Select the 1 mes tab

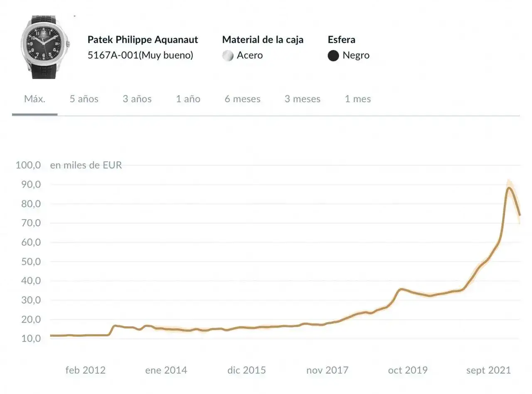point(358,99)
